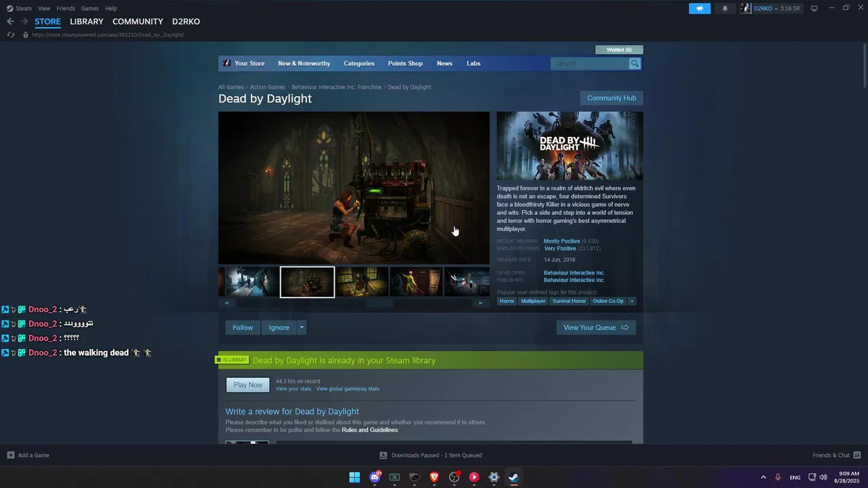This screenshot has width=868, height=488.
Task: Open the Categories store menu
Action: 359,63
